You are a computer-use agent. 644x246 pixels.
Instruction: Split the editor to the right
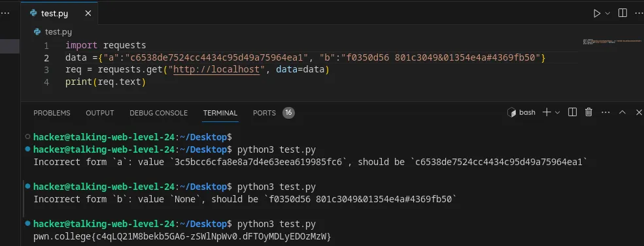pos(622,13)
